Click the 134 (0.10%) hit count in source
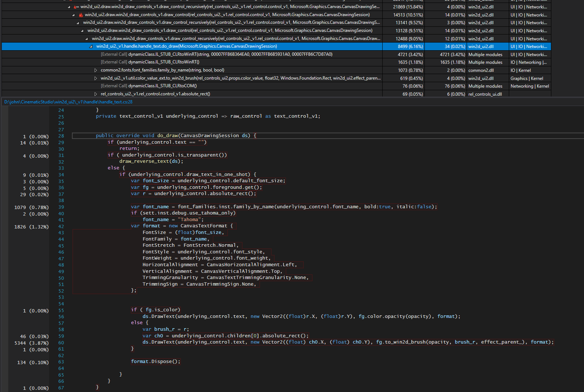Viewport: 584px width, 392px height. tap(33, 363)
